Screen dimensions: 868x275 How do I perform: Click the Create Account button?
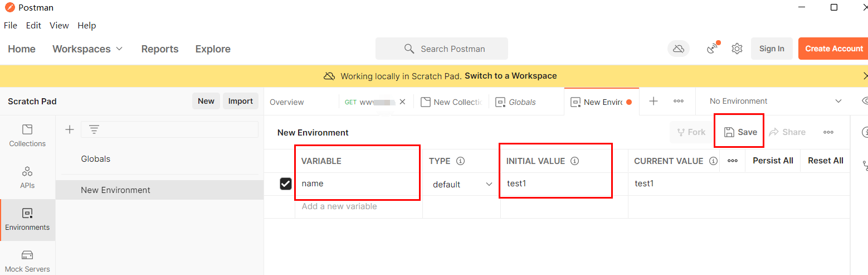[x=833, y=49]
